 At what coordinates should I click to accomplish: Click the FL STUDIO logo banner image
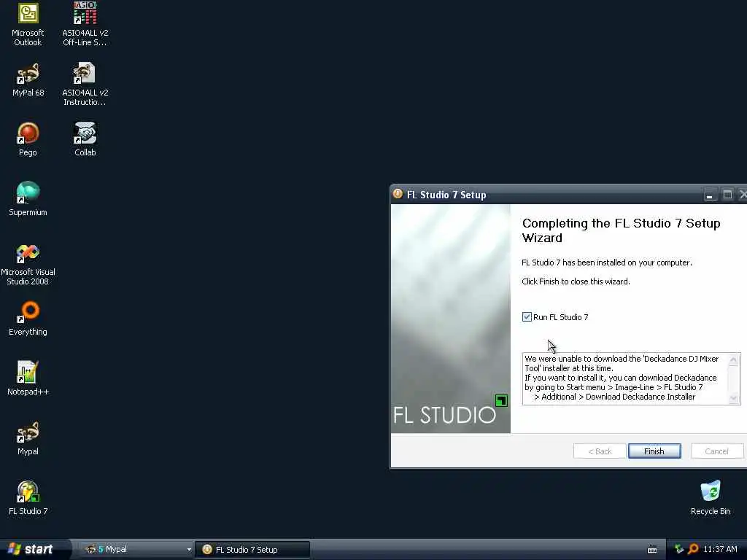(x=450, y=319)
